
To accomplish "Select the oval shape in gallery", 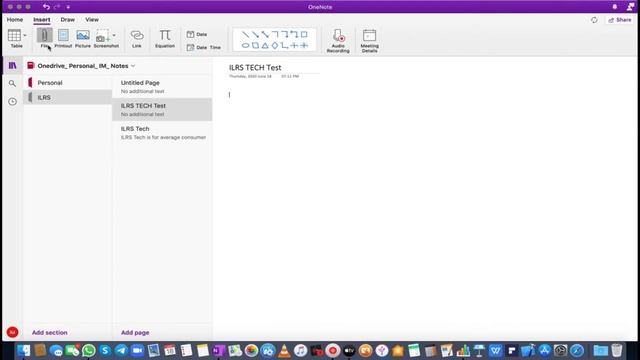I will click(245, 45).
